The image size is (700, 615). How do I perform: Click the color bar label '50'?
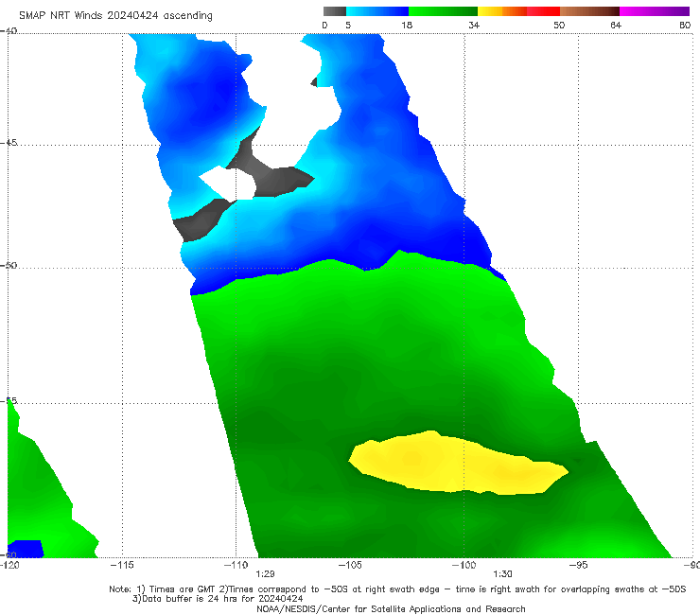pos(559,25)
